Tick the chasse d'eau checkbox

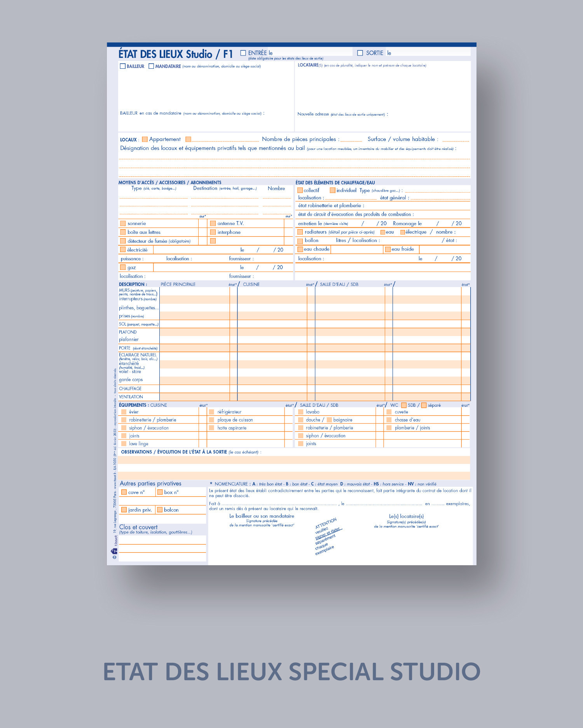(389, 420)
